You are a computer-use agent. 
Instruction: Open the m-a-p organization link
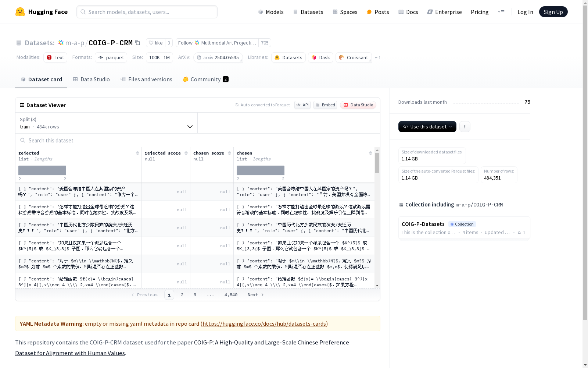(75, 43)
